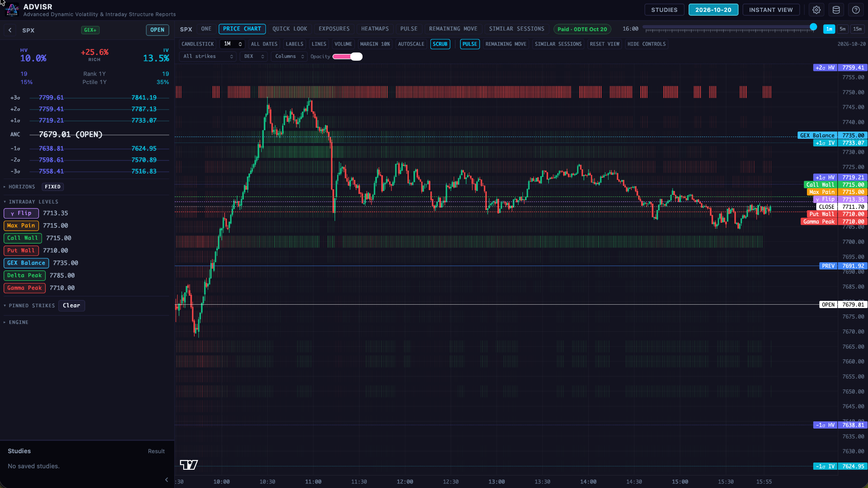The height and width of the screenshot is (488, 868).
Task: Click HIDE CONTROLS button
Action: pos(646,44)
